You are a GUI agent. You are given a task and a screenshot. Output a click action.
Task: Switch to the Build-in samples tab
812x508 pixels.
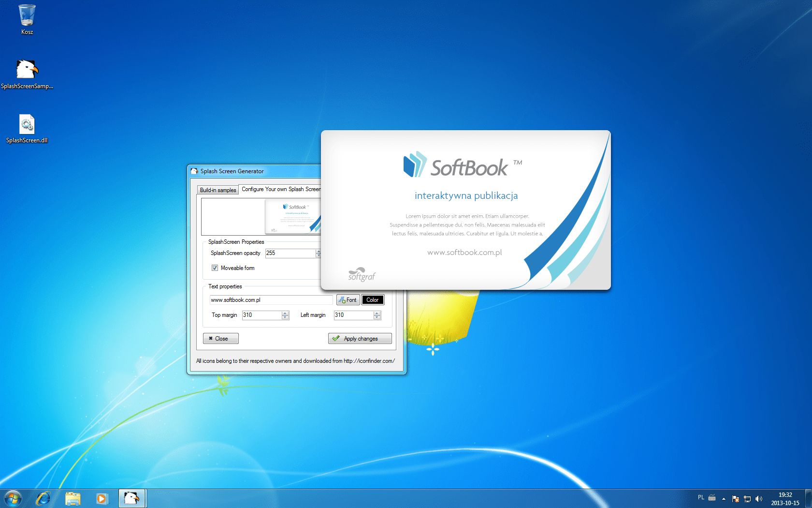pos(217,189)
